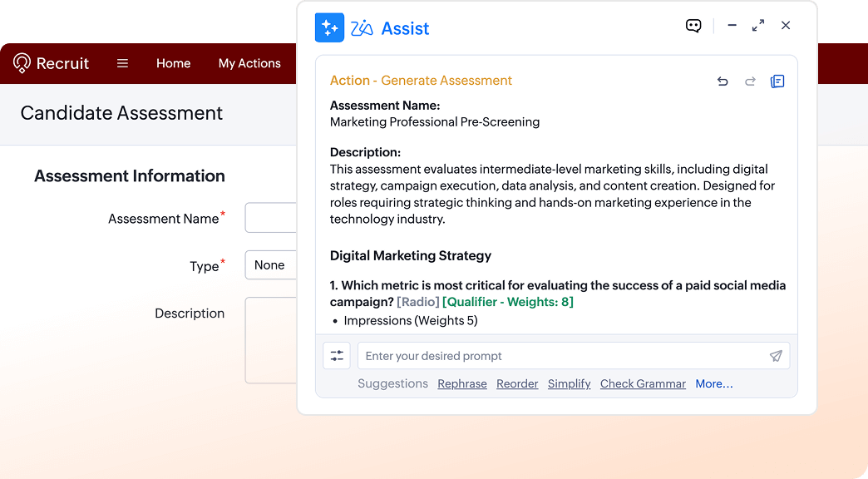
Task: Send the prompt using the paper plane icon
Action: pyautogui.click(x=776, y=355)
